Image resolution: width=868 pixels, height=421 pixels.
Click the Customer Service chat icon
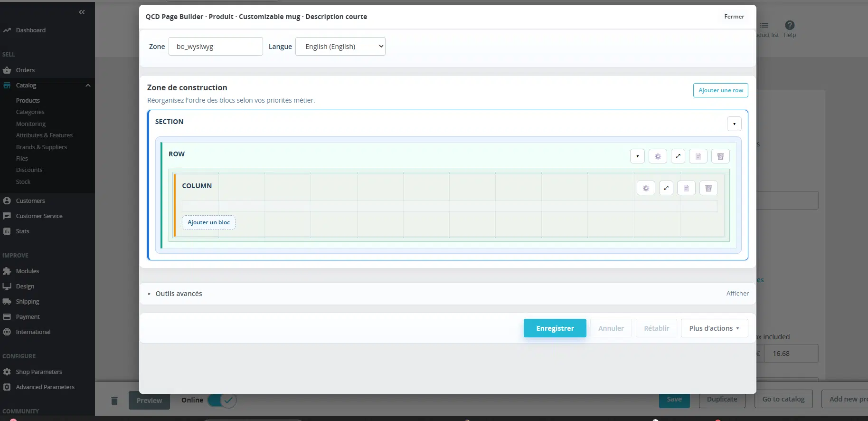pos(7,216)
